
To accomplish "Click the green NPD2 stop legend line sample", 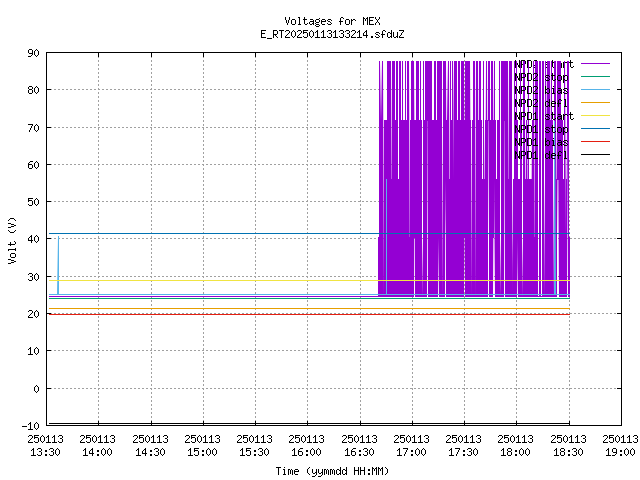I will (x=595, y=76).
